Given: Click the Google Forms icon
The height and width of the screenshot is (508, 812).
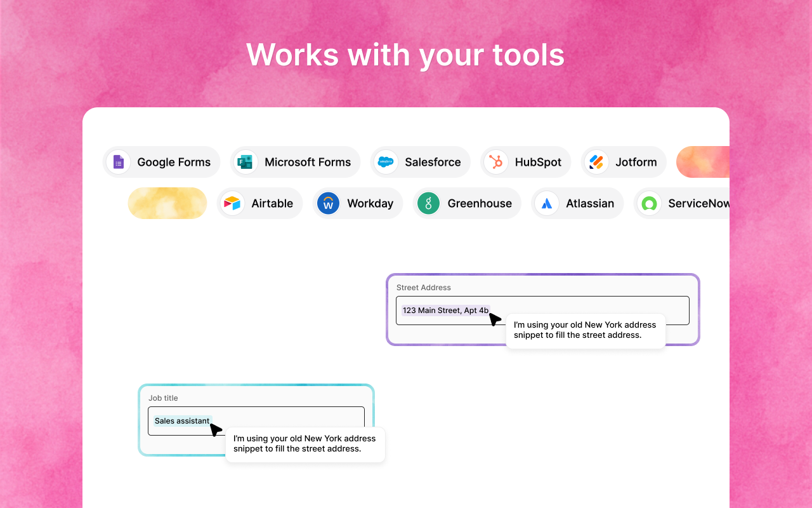Looking at the screenshot, I should click(118, 162).
